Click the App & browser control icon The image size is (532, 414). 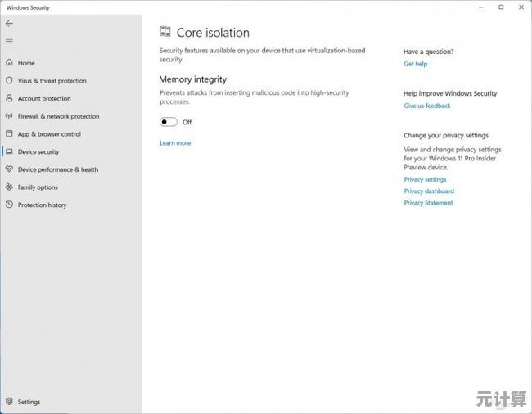9,134
